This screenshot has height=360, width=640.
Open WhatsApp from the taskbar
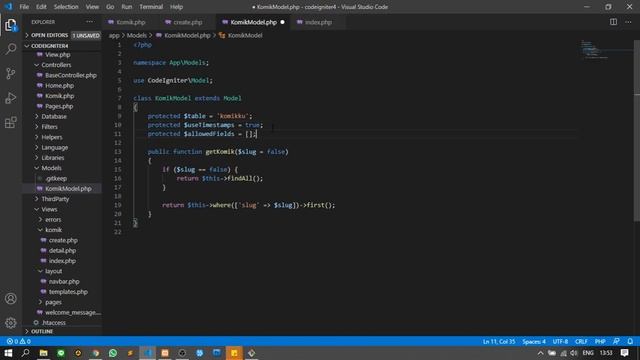click(x=113, y=353)
